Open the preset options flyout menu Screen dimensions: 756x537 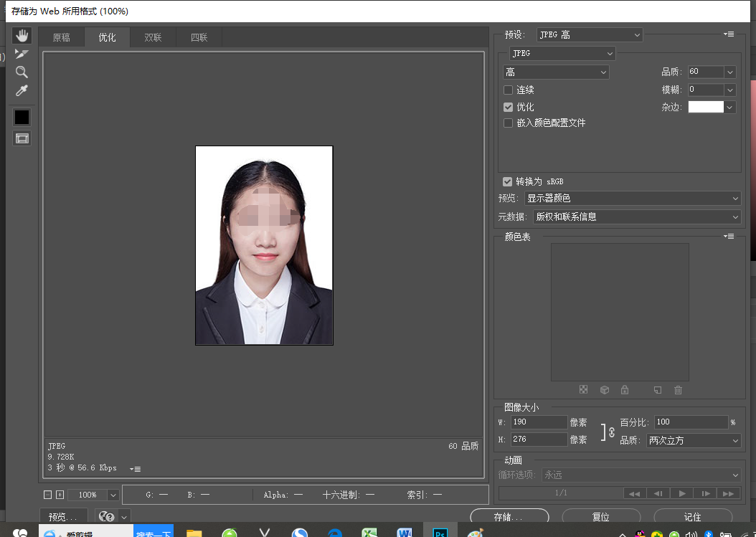(x=729, y=34)
